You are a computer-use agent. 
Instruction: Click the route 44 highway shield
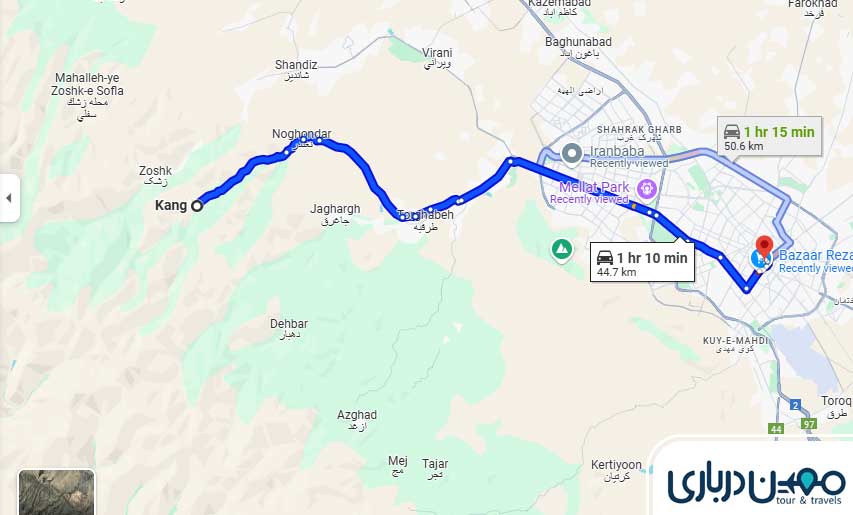click(x=776, y=429)
